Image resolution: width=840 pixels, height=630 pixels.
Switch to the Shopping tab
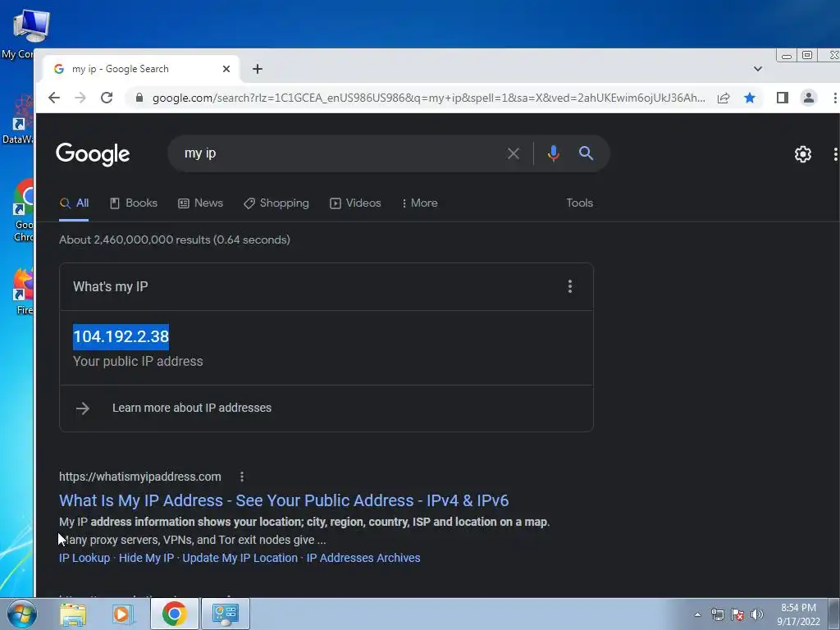point(276,203)
